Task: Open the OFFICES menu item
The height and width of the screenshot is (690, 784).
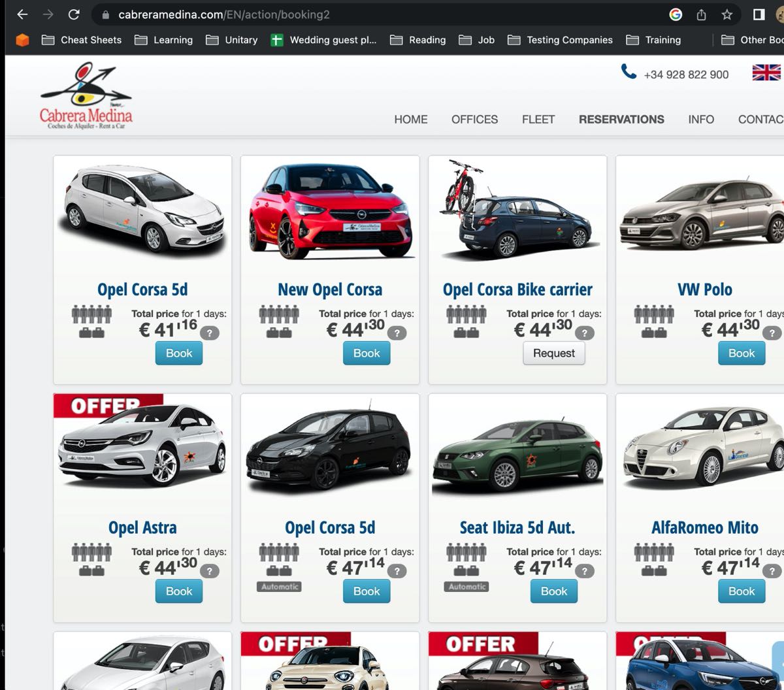Action: [475, 120]
